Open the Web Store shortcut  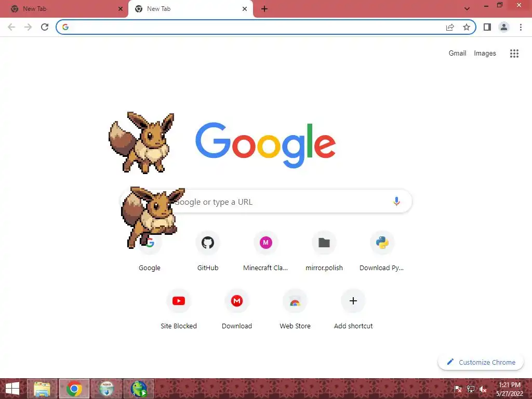pyautogui.click(x=295, y=309)
